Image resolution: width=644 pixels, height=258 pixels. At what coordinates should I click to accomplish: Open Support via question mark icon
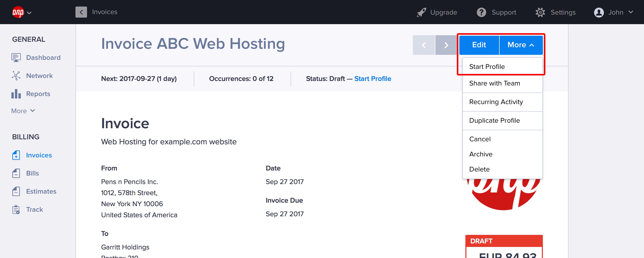point(481,12)
